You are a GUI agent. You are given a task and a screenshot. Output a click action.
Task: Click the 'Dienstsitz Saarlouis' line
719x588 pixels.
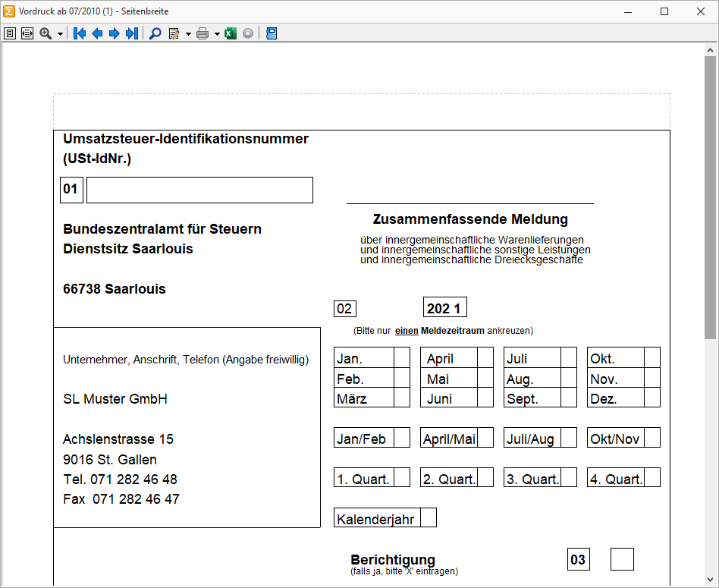pyautogui.click(x=128, y=249)
